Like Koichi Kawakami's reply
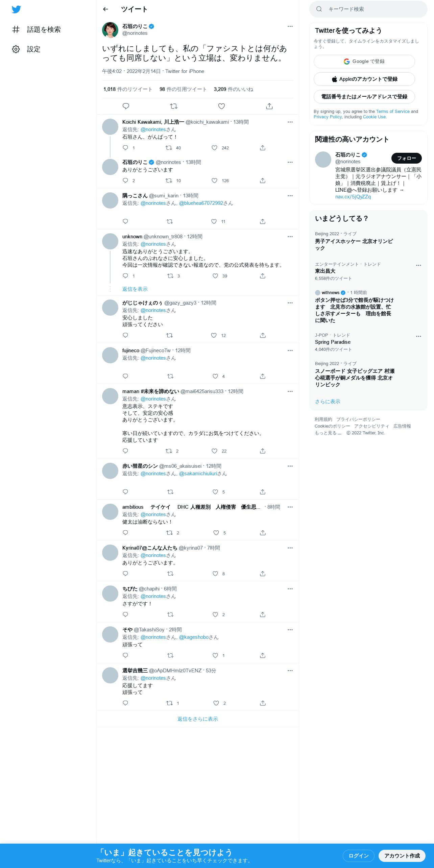This screenshot has height=868, width=434. pyautogui.click(x=214, y=148)
